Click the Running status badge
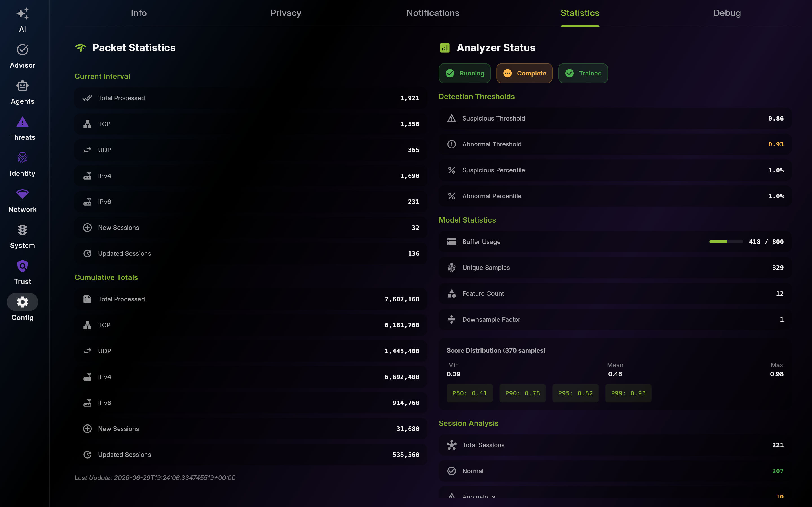Image resolution: width=812 pixels, height=507 pixels. 464,73
